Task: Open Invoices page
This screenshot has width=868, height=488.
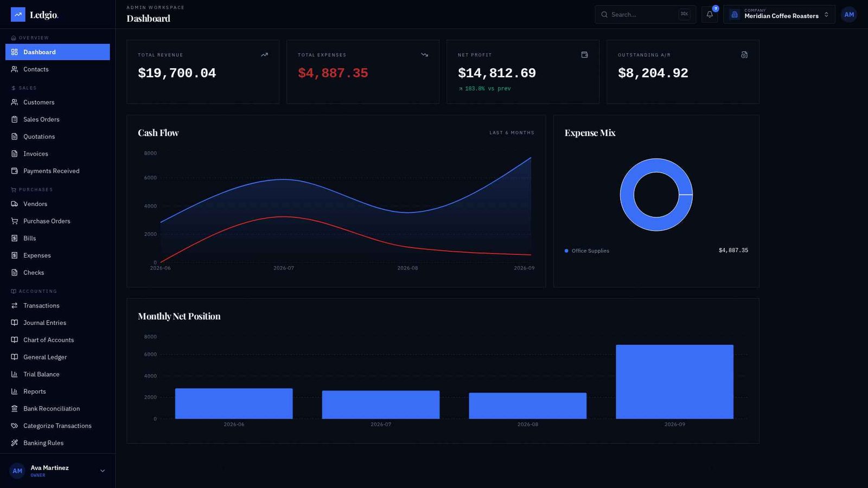Action: click(x=58, y=154)
